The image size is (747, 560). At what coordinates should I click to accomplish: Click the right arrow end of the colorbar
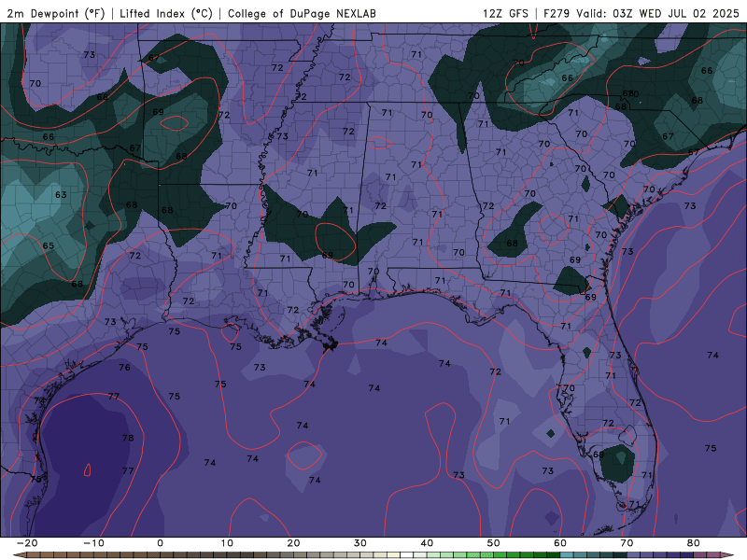tap(727, 555)
